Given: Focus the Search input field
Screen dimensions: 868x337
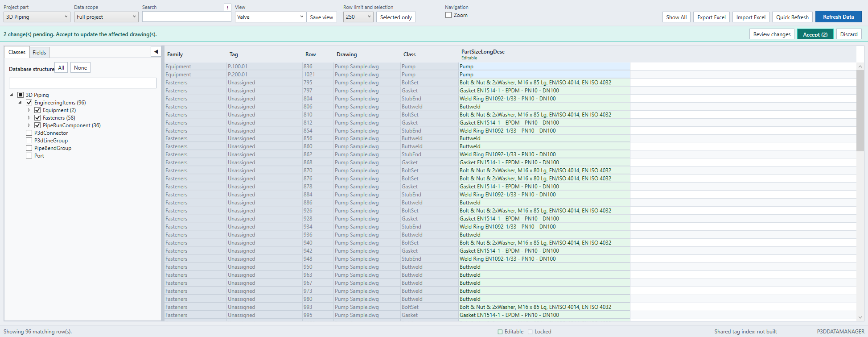Looking at the screenshot, I should point(186,17).
